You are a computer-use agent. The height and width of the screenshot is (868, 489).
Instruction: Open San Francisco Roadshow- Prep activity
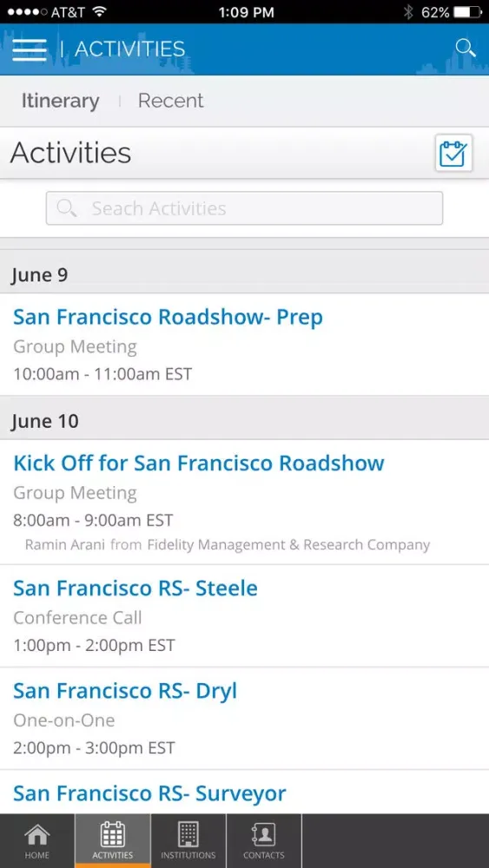pyautogui.click(x=244, y=345)
